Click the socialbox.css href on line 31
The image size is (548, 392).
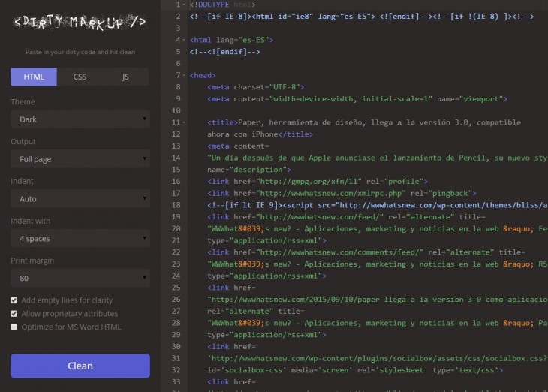click(378, 358)
